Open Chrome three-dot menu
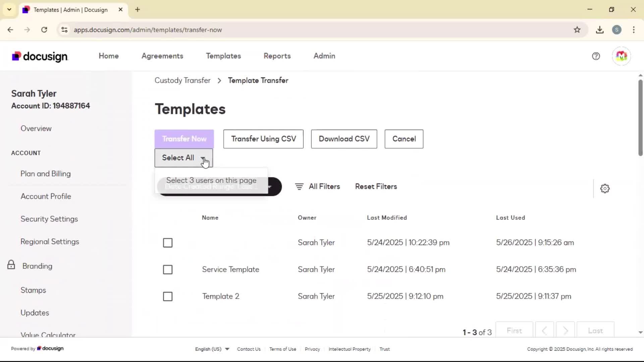644x362 pixels. coord(634,30)
